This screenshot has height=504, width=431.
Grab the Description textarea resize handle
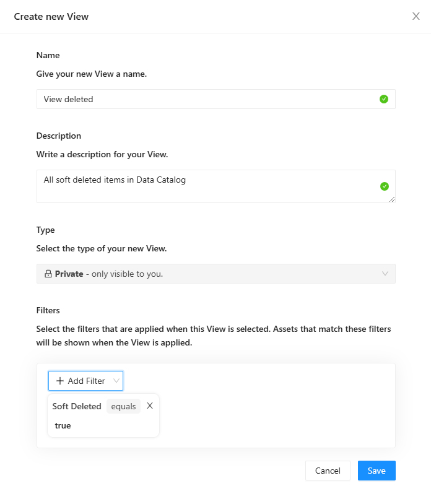[x=392, y=199]
